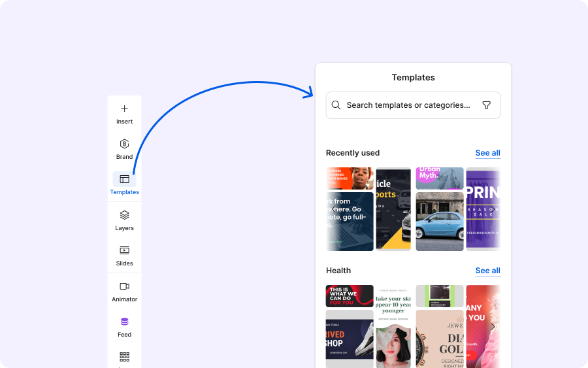
Task: Select the orange music template thumbnail
Action: click(x=350, y=178)
